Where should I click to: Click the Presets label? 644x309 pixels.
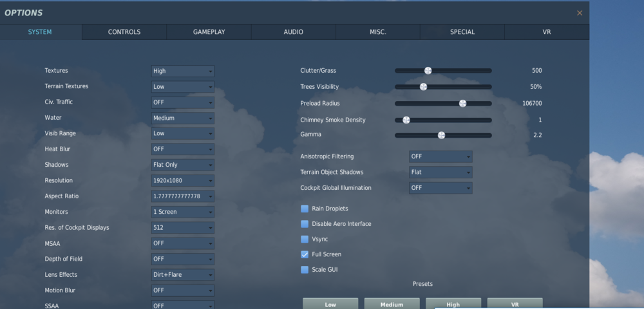pyautogui.click(x=422, y=284)
